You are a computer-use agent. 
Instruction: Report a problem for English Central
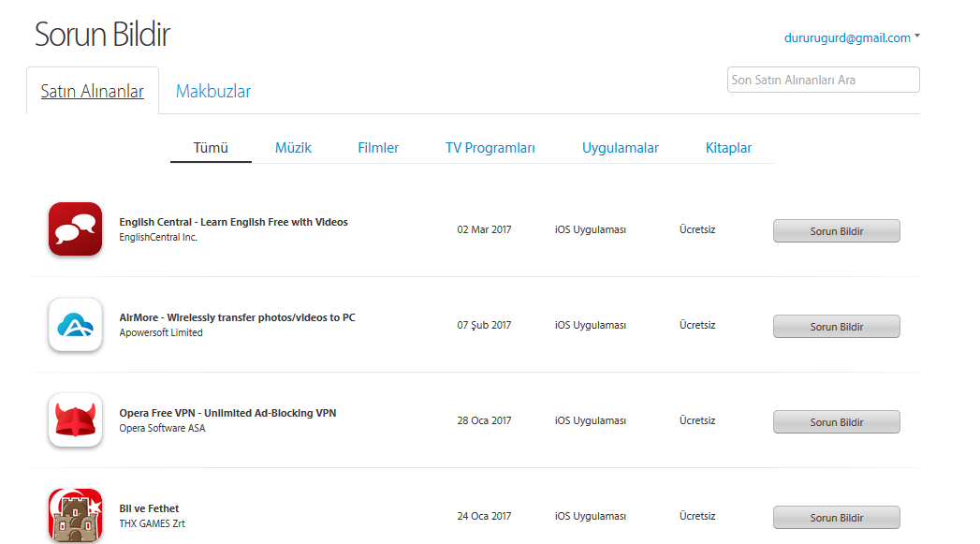836,230
